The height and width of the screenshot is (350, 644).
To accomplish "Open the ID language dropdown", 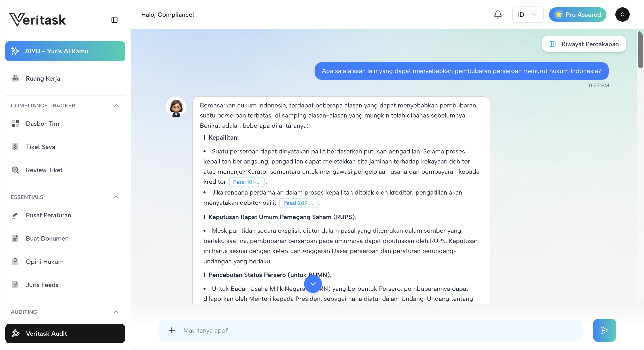I will (x=527, y=14).
